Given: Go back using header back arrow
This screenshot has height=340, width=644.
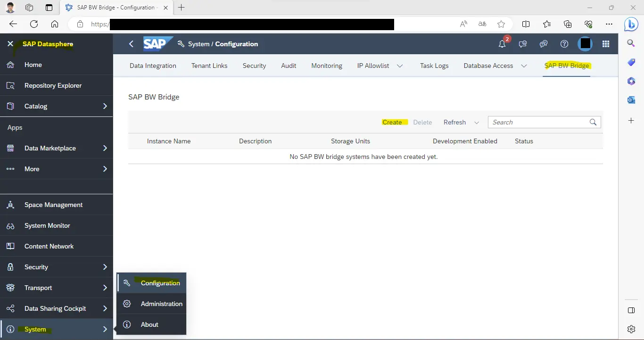Looking at the screenshot, I should coord(132,44).
